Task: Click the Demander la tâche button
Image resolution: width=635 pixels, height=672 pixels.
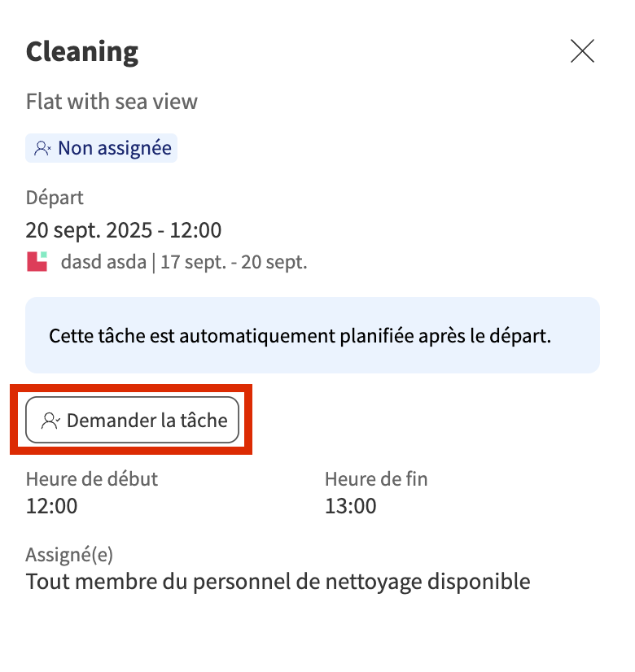Action: [132, 420]
